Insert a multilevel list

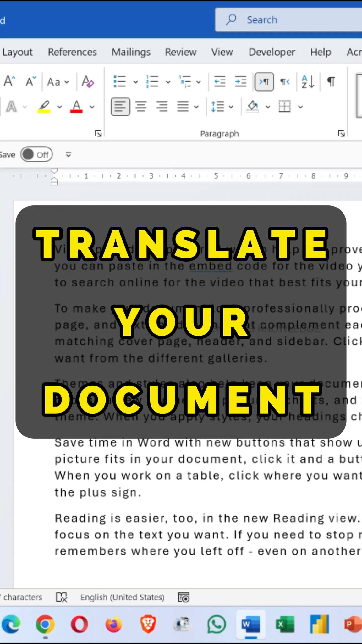pyautogui.click(x=185, y=82)
